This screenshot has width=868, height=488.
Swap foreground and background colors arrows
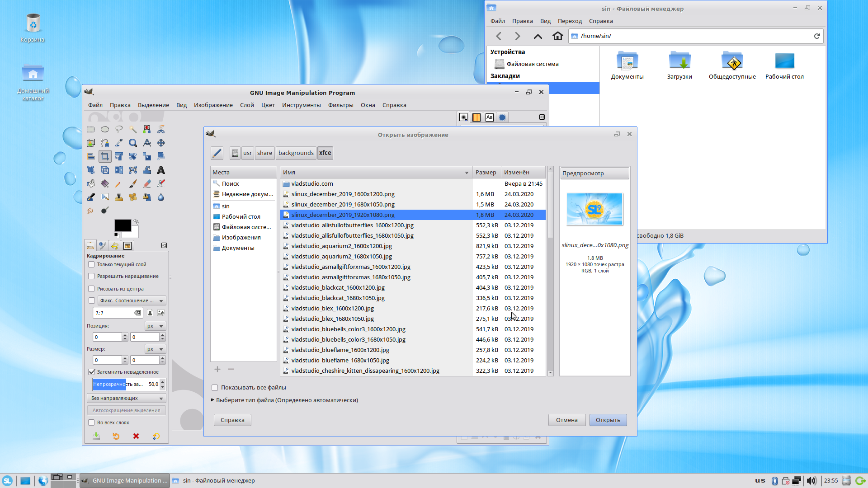tap(136, 222)
